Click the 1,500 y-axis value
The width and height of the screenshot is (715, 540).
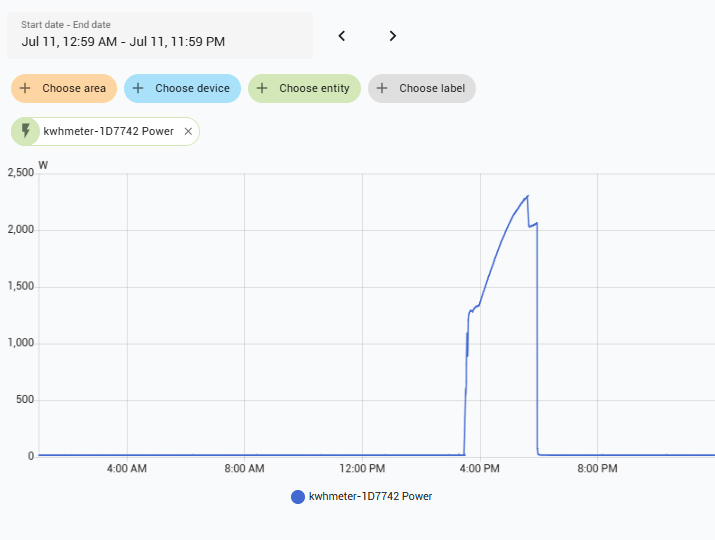coord(21,286)
